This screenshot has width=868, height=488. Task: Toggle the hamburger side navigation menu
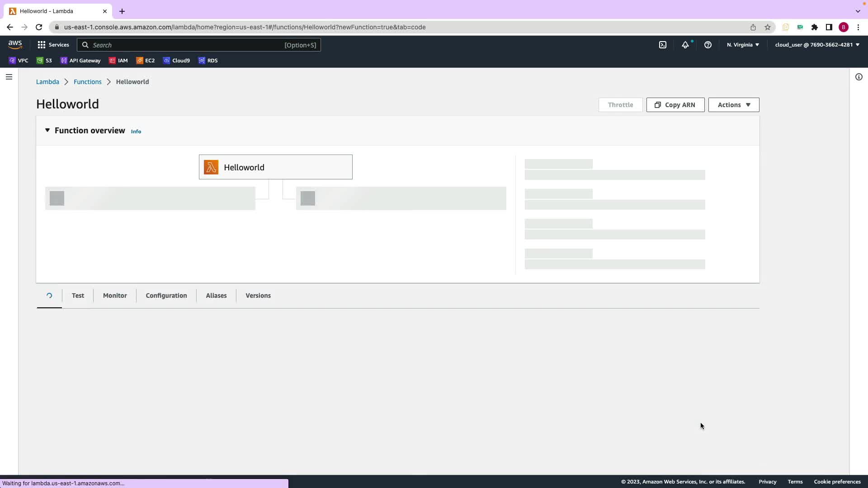9,77
